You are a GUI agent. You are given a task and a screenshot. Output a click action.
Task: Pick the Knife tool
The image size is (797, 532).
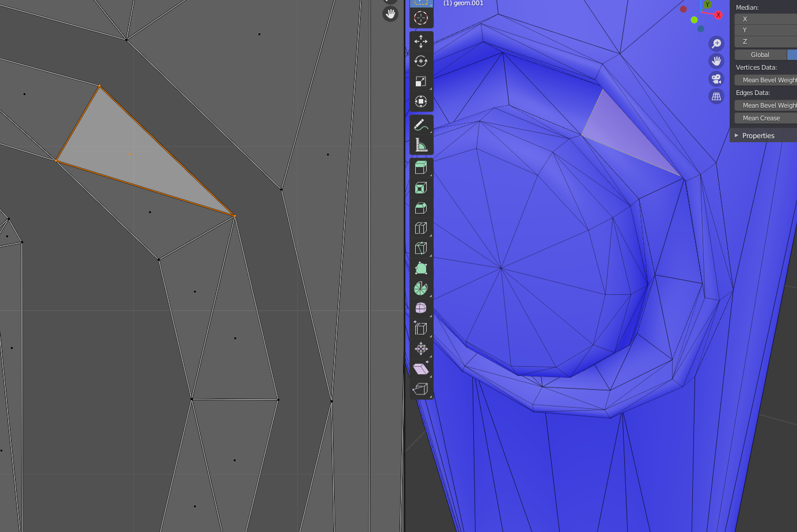pyautogui.click(x=421, y=248)
